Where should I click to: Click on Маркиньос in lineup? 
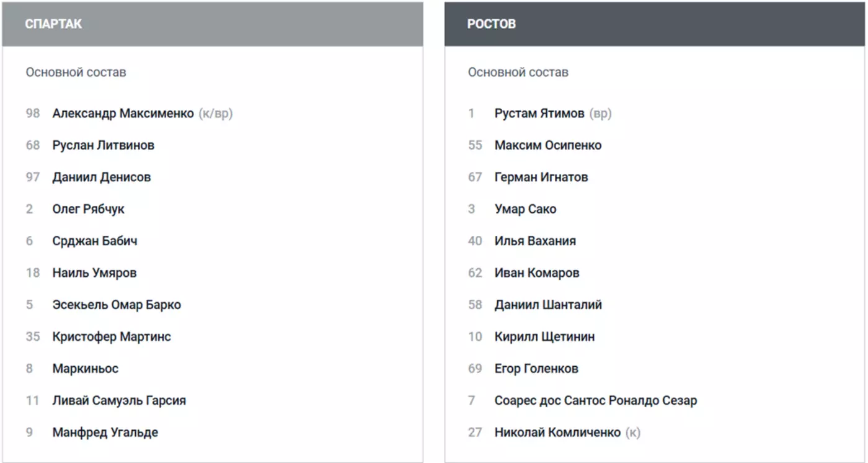coord(85,369)
